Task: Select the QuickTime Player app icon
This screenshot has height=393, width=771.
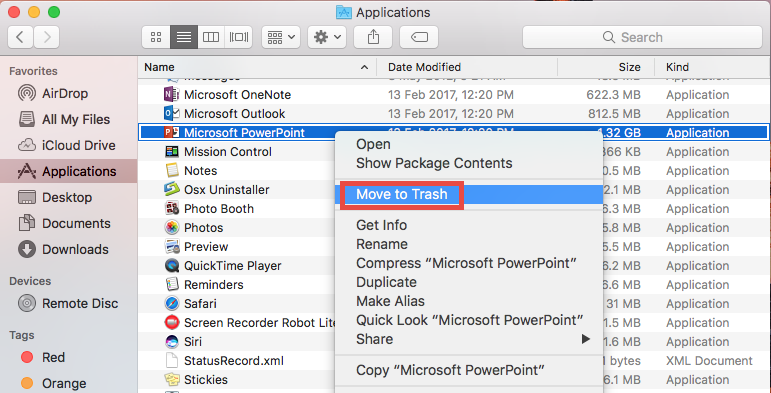Action: pyautogui.click(x=172, y=266)
